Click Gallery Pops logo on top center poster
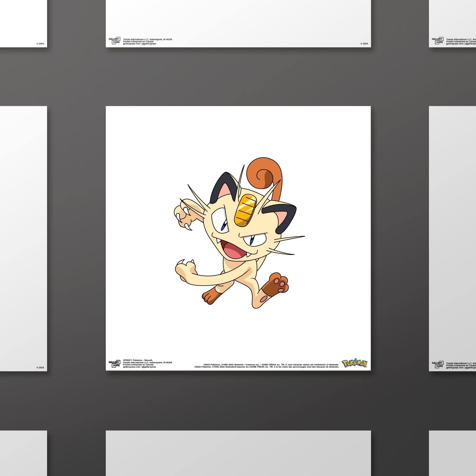The height and width of the screenshot is (476, 476). point(115,40)
